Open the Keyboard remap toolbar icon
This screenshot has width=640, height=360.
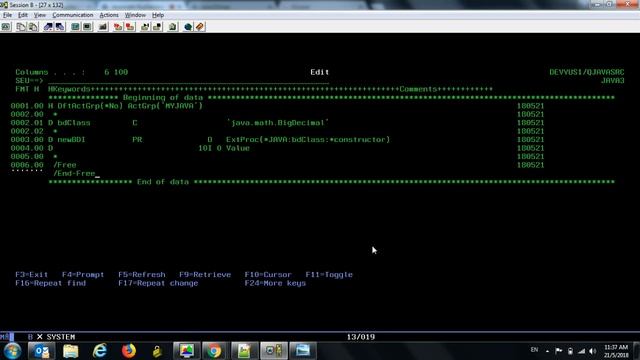103,27
